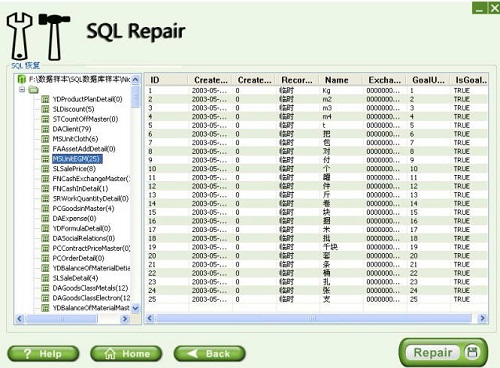Open the Help button
Image resolution: width=500 pixels, height=368 pixels.
click(43, 354)
